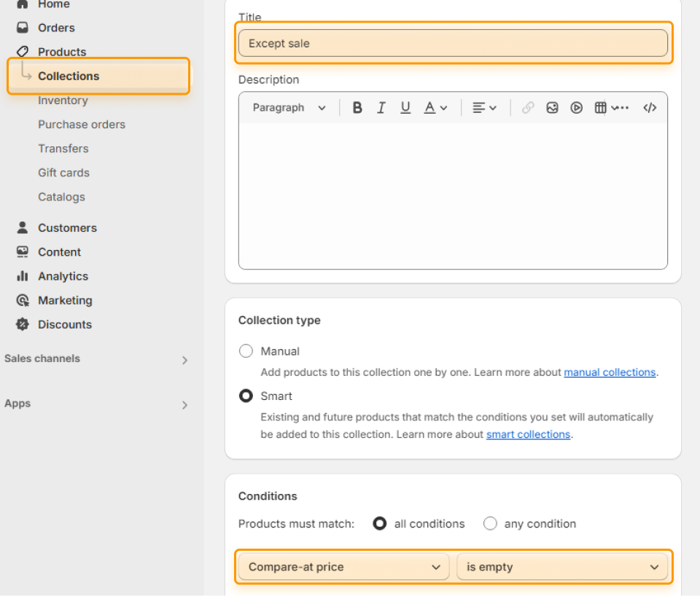Insert a link in the description
This screenshot has width=700, height=596.
click(x=528, y=108)
